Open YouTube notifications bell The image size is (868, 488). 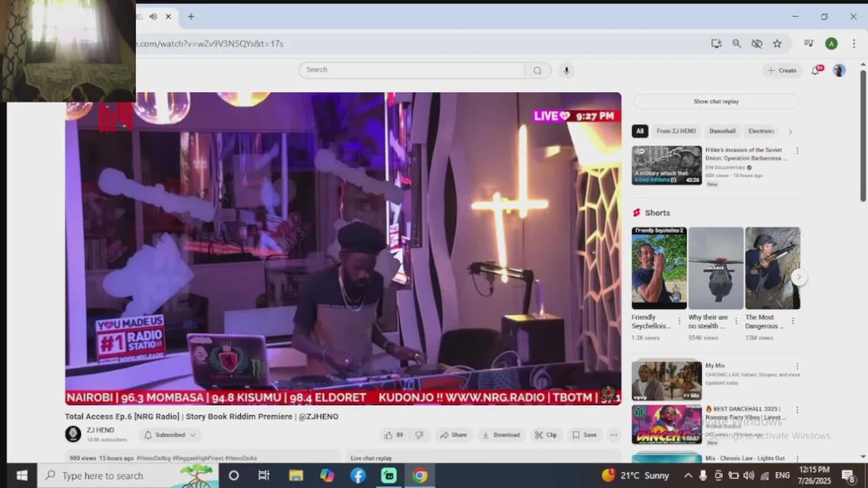816,70
